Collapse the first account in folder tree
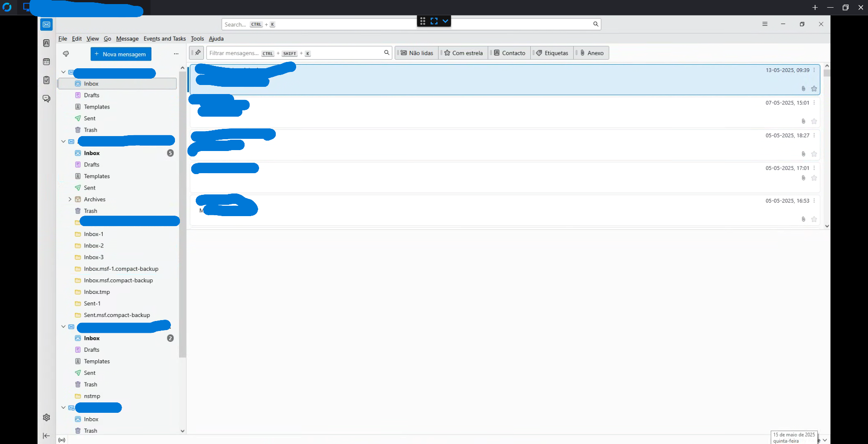868x444 pixels. point(63,72)
